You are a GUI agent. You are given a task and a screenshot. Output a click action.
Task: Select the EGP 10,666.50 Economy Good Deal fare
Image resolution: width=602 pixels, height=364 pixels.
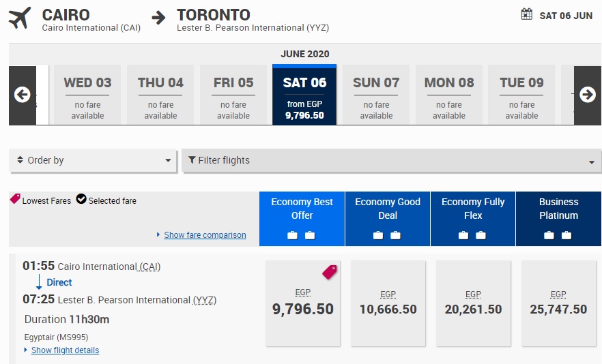pyautogui.click(x=388, y=303)
